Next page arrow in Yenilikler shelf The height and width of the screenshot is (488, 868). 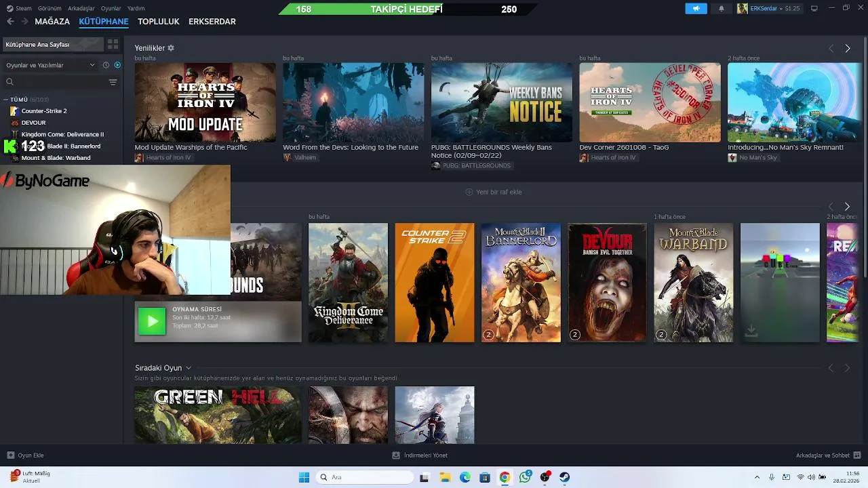(x=848, y=48)
